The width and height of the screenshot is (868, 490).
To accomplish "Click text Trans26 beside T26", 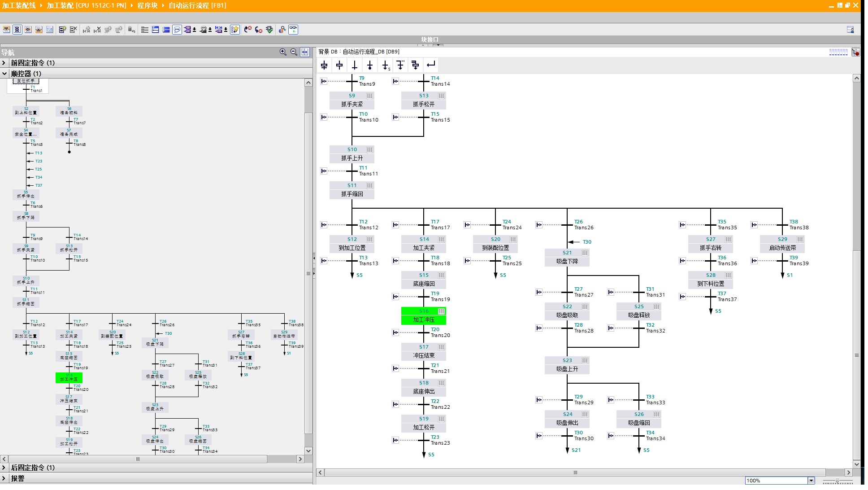I will point(584,227).
